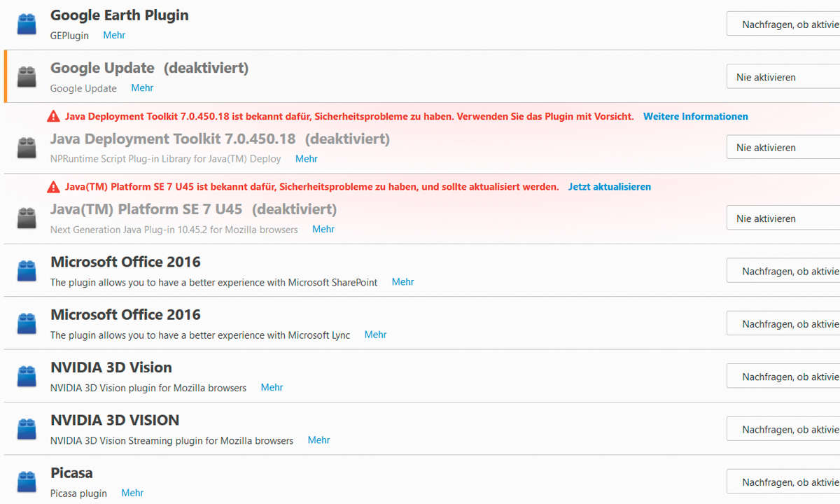The image size is (840, 504).
Task: Click the gray Google Update plugin icon
Action: 27,76
